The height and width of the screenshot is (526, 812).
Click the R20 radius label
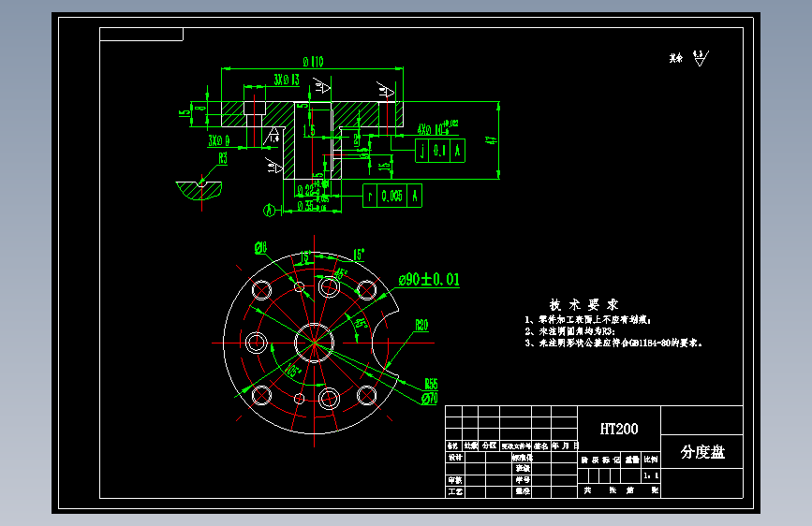(422, 325)
